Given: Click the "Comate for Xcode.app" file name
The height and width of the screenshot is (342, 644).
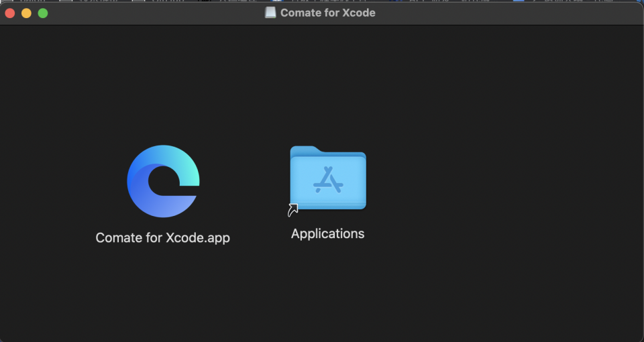Looking at the screenshot, I should tap(162, 237).
